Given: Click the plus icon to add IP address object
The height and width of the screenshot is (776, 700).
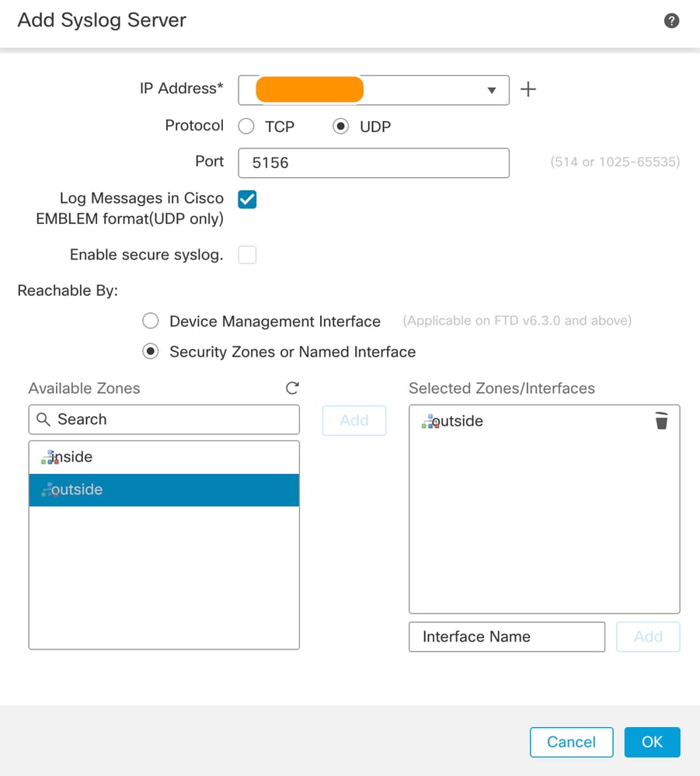Looking at the screenshot, I should coord(528,89).
